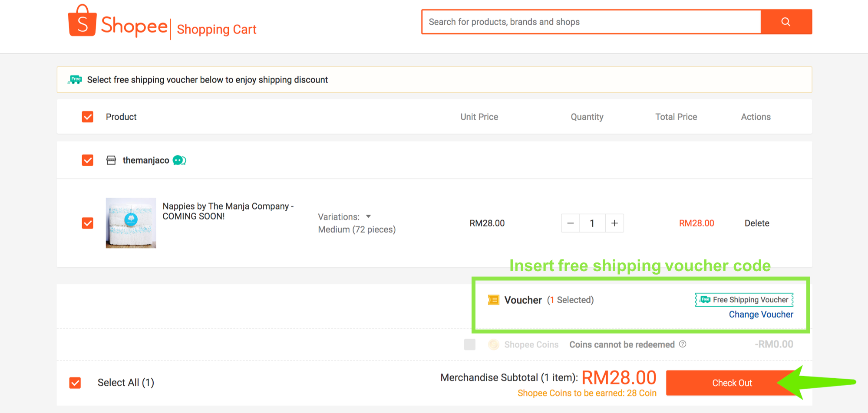
Task: Delete the Nappies item from cart
Action: (757, 223)
